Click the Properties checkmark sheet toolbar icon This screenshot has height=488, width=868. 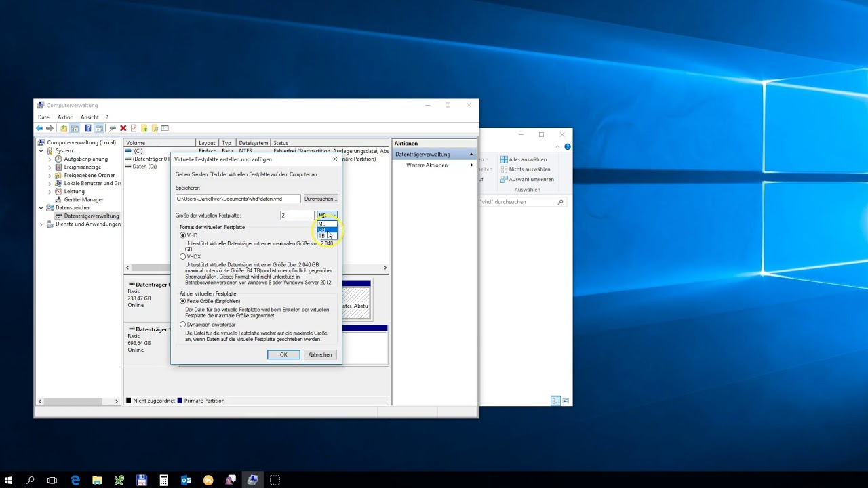pos(134,128)
